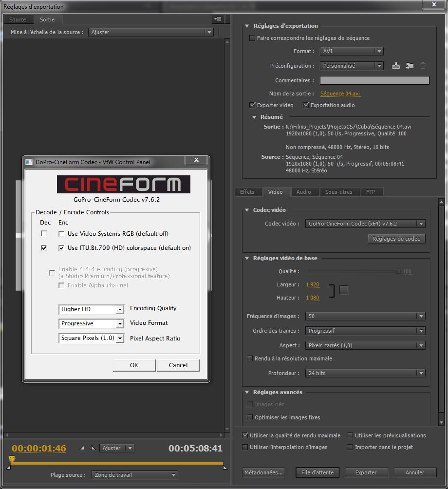Viewport: 448px width, 489px height.
Task: Click output name link Séquence 04.avi
Action: pyautogui.click(x=340, y=94)
